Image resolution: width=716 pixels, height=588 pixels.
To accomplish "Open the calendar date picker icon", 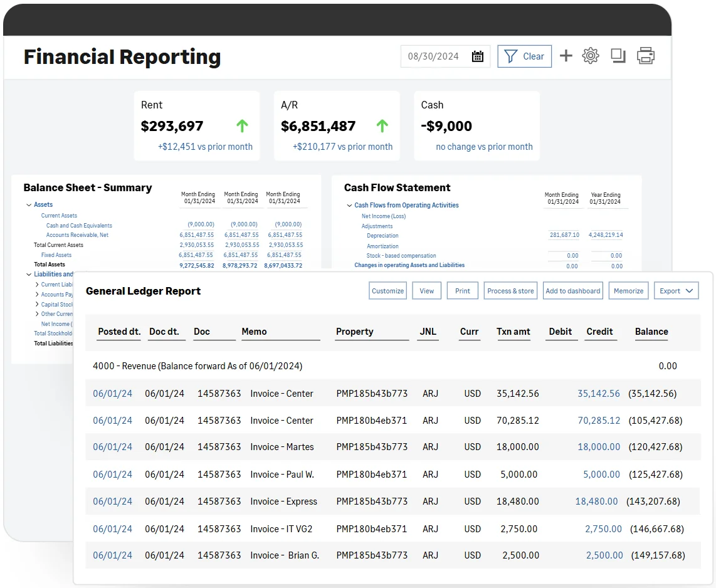I will (x=477, y=56).
